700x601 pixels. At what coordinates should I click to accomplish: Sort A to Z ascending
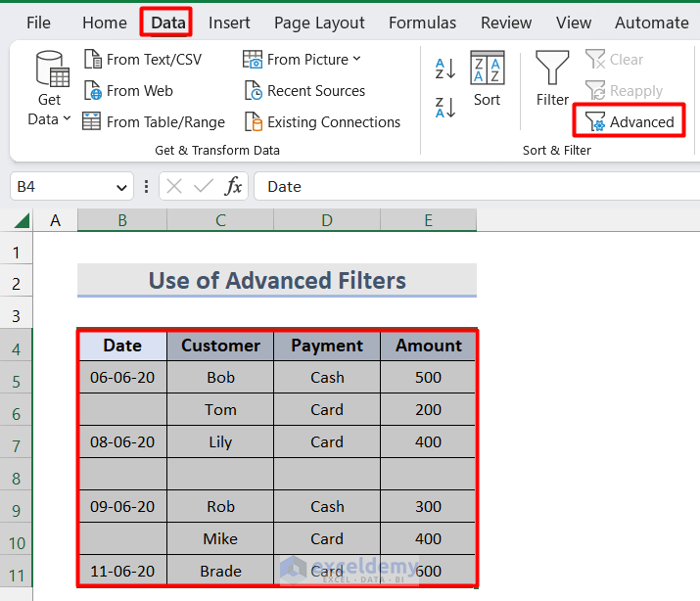[x=445, y=69]
